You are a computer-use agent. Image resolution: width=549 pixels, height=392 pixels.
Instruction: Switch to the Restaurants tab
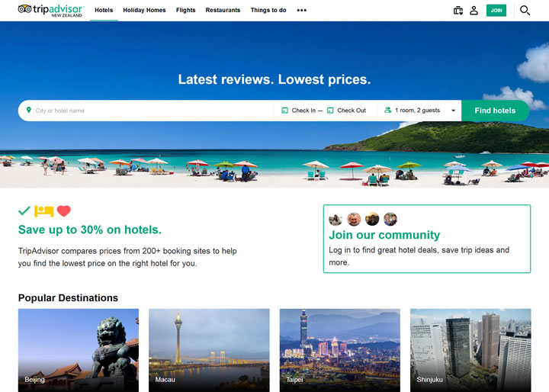223,11
